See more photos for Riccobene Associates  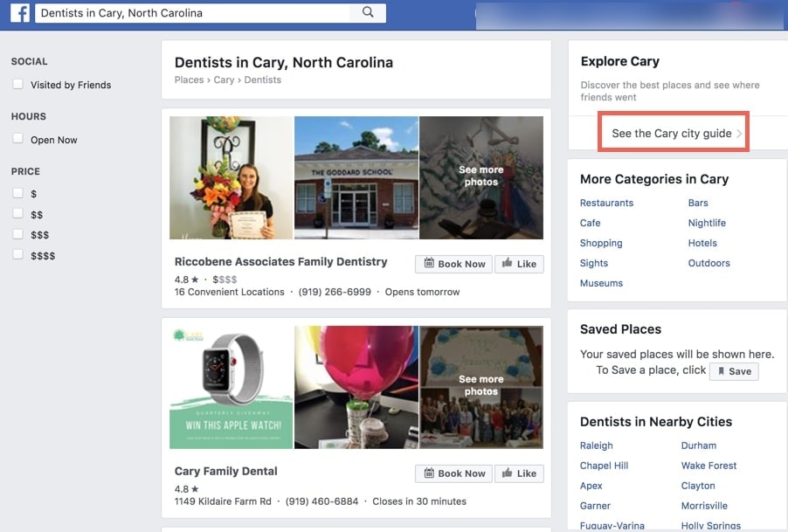(x=481, y=178)
